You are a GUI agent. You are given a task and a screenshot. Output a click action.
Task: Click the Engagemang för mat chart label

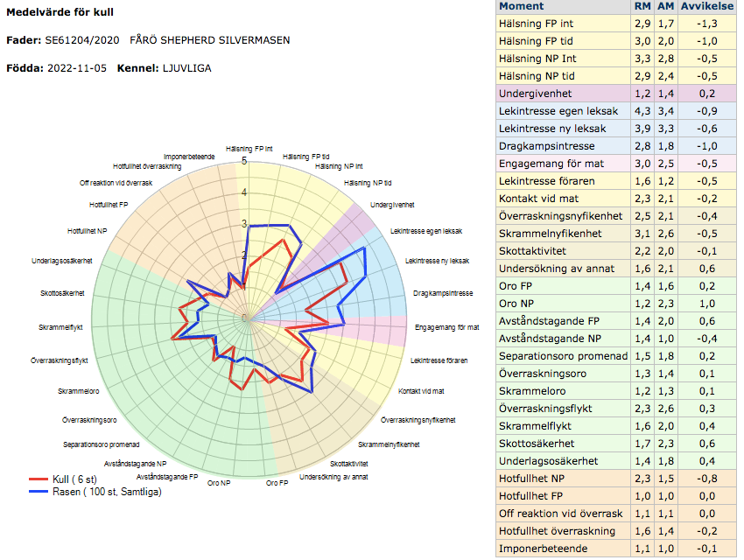tap(446, 327)
